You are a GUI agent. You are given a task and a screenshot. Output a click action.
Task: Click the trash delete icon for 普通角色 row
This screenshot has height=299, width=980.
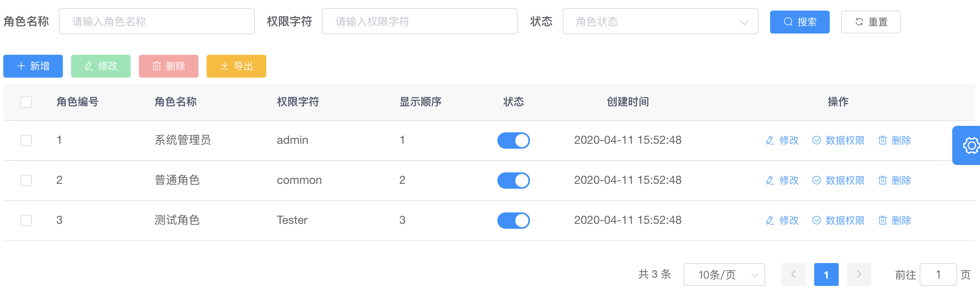tap(882, 181)
